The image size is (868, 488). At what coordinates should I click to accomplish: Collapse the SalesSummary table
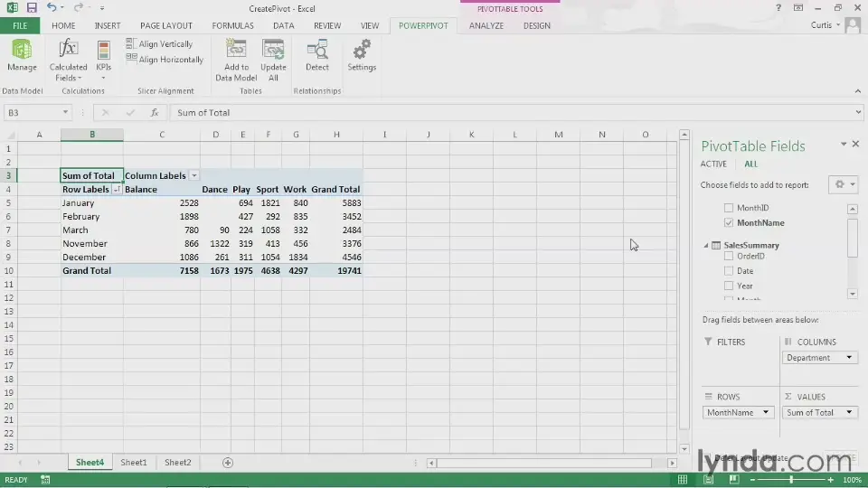706,245
